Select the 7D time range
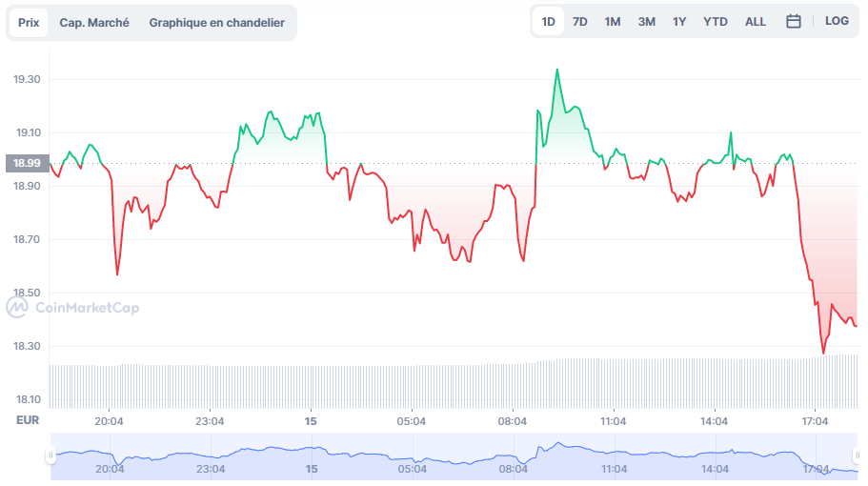Viewport: 868px width, 486px height. (x=579, y=22)
